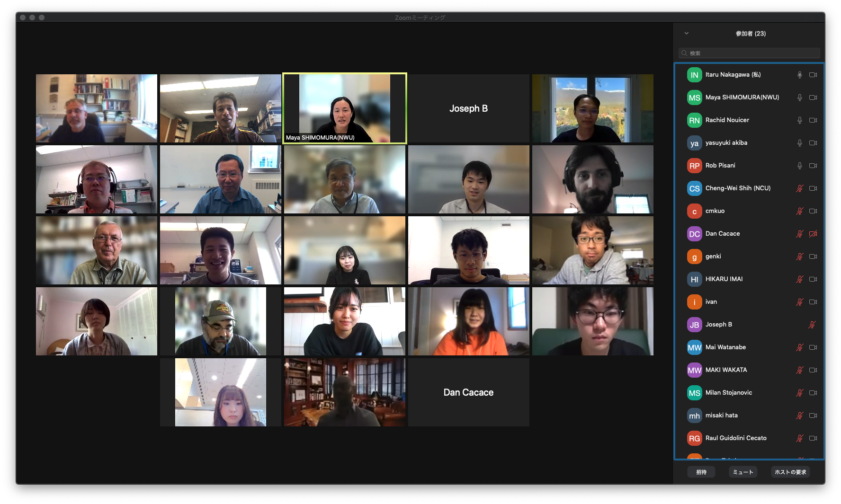
Task: Click Cheng-Wei Shih's muted microphone icon
Action: pos(799,188)
